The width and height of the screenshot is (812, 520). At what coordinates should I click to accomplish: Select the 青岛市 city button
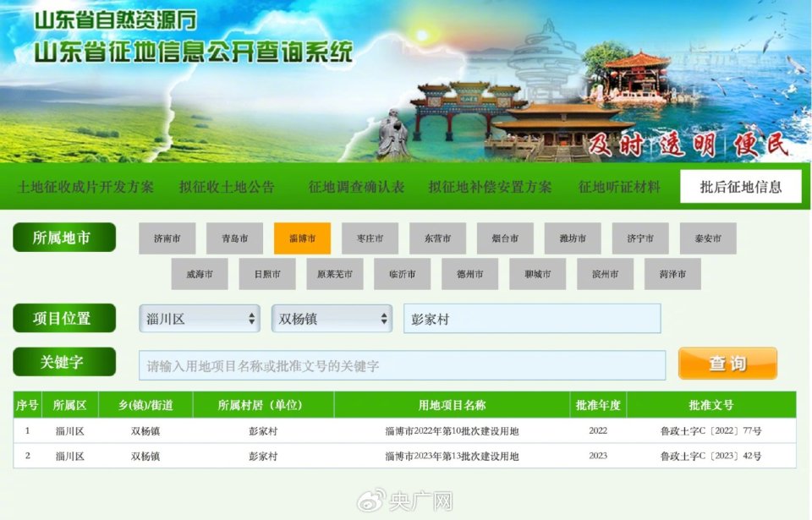pyautogui.click(x=234, y=238)
